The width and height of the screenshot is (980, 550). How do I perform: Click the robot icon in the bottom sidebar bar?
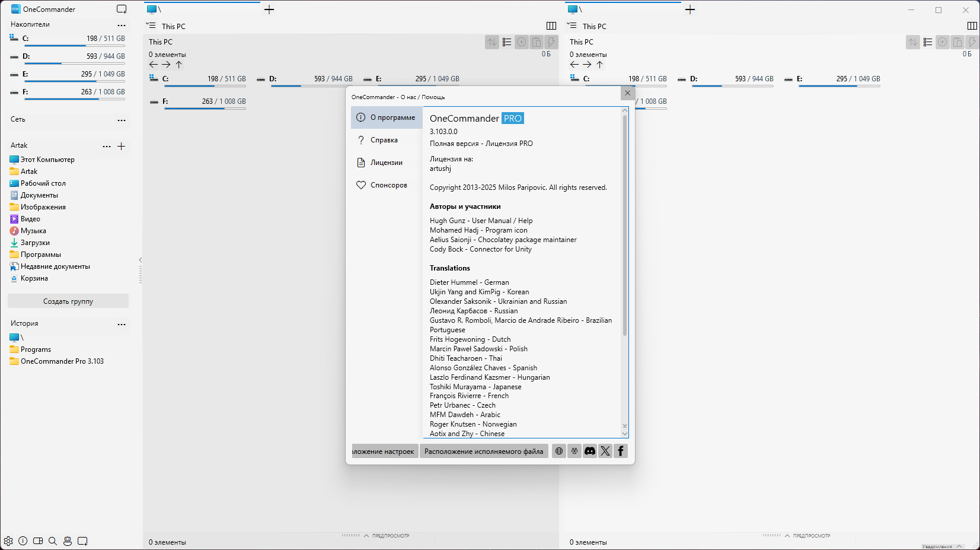click(x=68, y=541)
